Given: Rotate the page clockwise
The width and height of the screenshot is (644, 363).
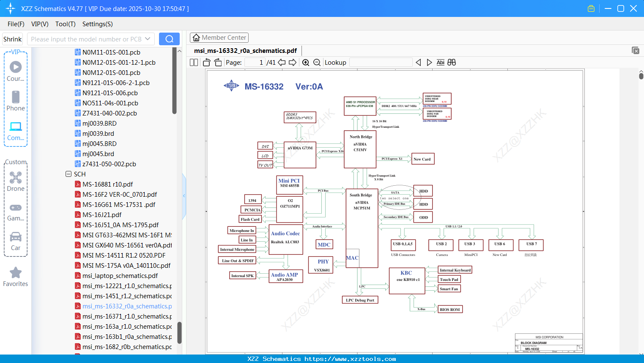Looking at the screenshot, I should [x=218, y=63].
